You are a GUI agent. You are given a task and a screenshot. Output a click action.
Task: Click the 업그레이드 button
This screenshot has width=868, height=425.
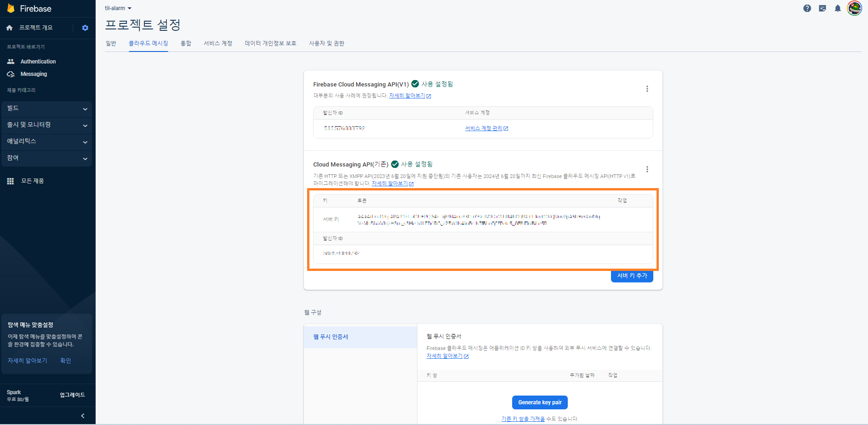pyautogui.click(x=72, y=395)
